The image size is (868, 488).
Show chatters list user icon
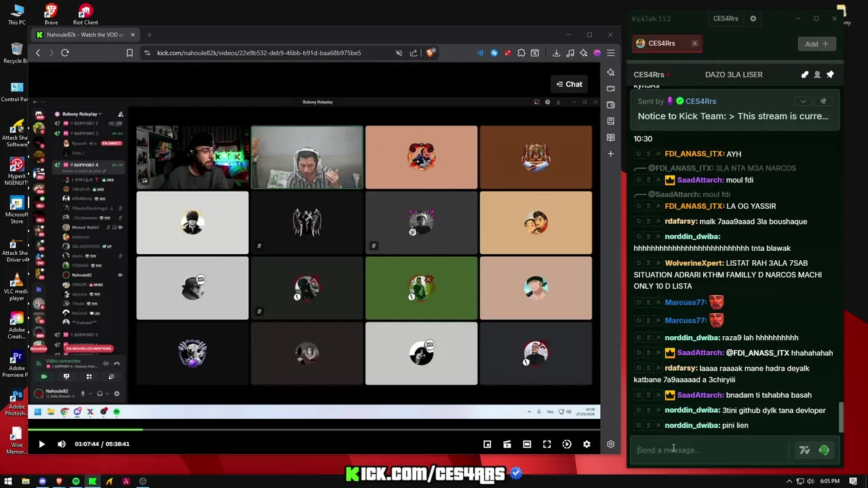[817, 75]
